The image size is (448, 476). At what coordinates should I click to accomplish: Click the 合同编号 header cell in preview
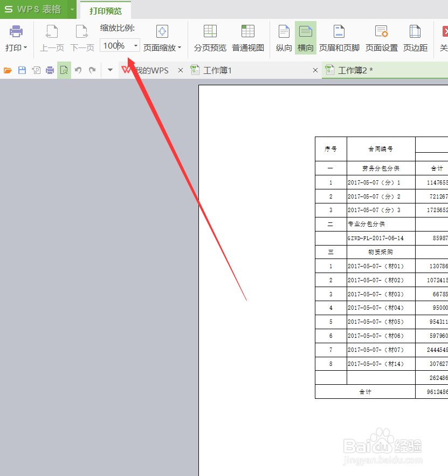(381, 149)
